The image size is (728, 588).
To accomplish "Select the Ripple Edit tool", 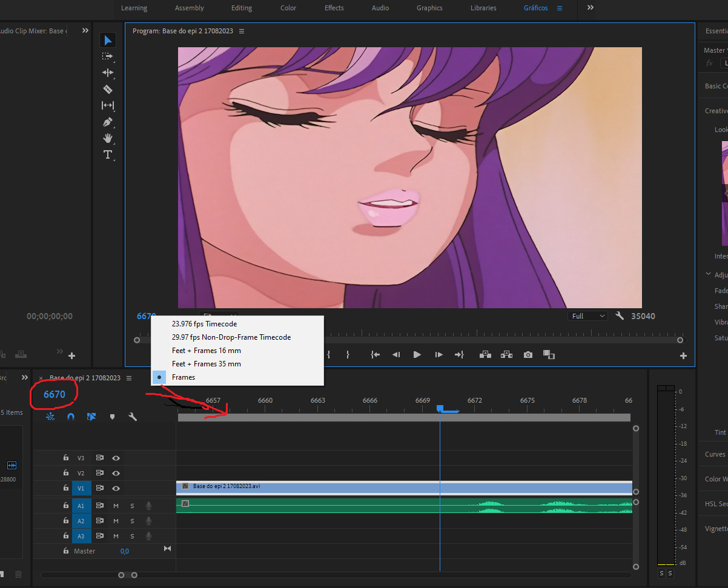I will click(108, 73).
